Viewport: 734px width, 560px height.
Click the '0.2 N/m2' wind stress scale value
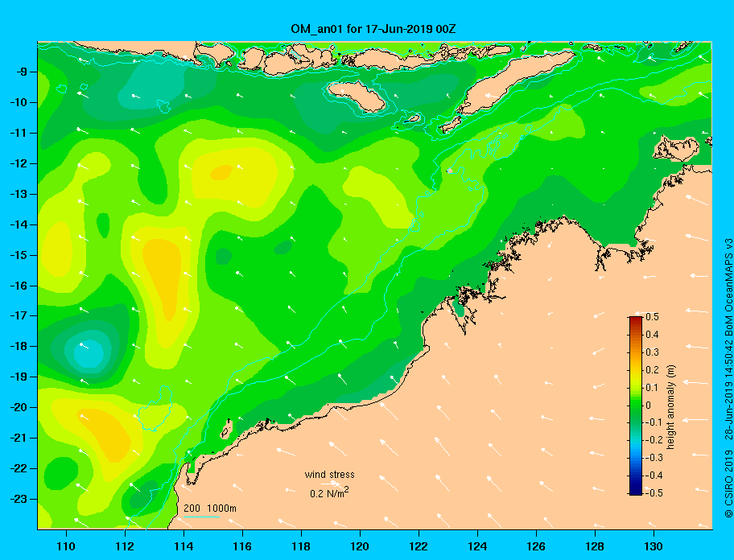click(329, 492)
